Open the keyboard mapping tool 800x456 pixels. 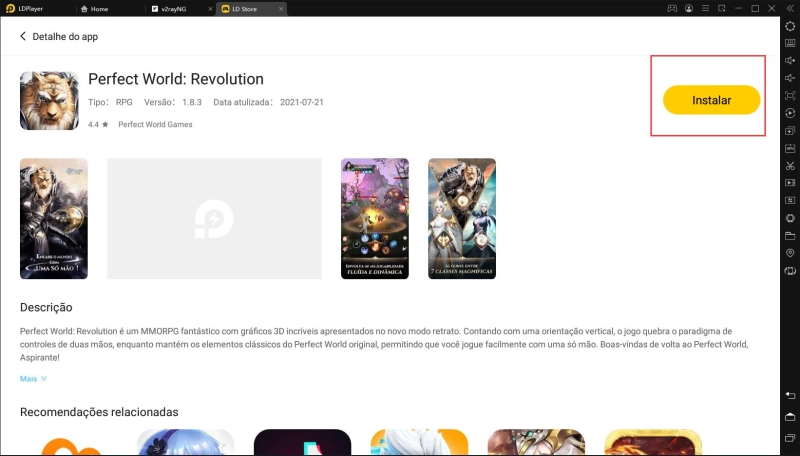[790, 43]
